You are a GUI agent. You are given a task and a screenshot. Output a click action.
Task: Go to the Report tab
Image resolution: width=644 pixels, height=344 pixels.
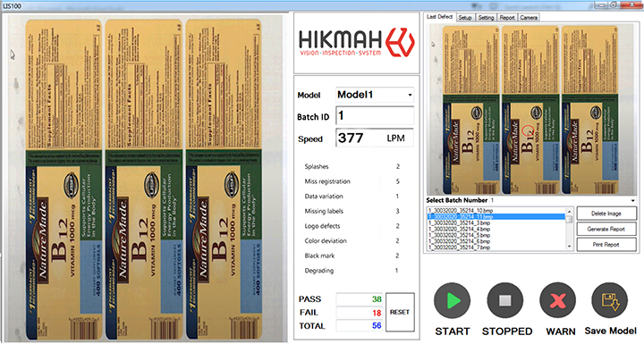click(x=507, y=17)
